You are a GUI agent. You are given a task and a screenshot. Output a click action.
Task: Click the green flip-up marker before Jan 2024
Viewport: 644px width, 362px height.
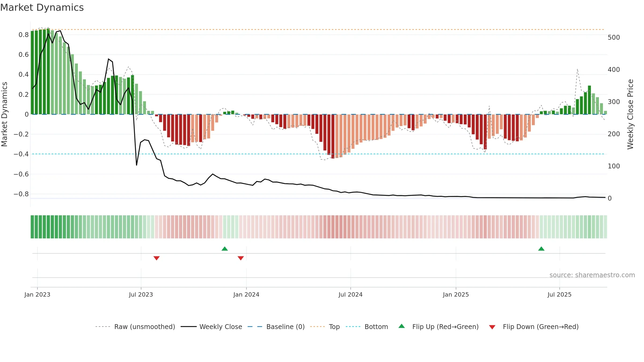pos(225,249)
